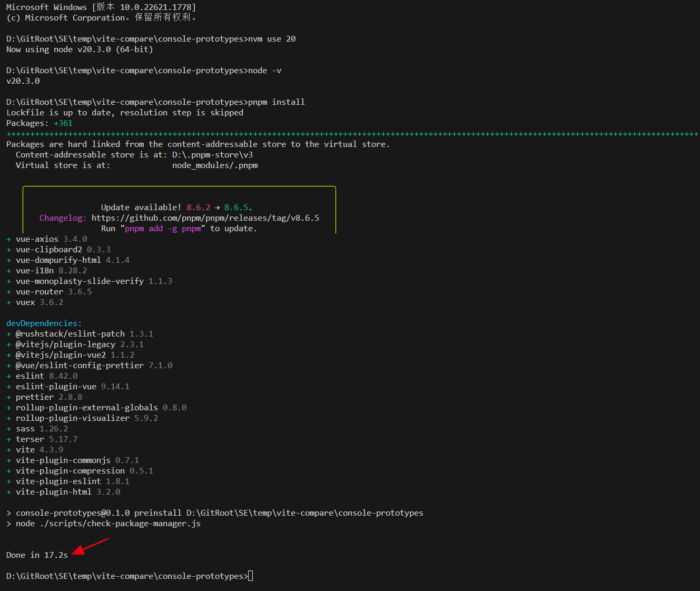Click the pnpm changelog GitHub URL
Screen dimensions: 700x591
[x=205, y=218]
